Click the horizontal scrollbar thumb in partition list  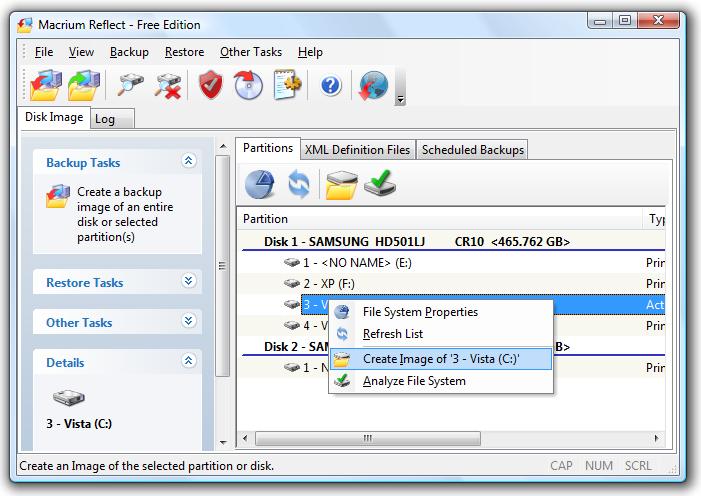367,438
